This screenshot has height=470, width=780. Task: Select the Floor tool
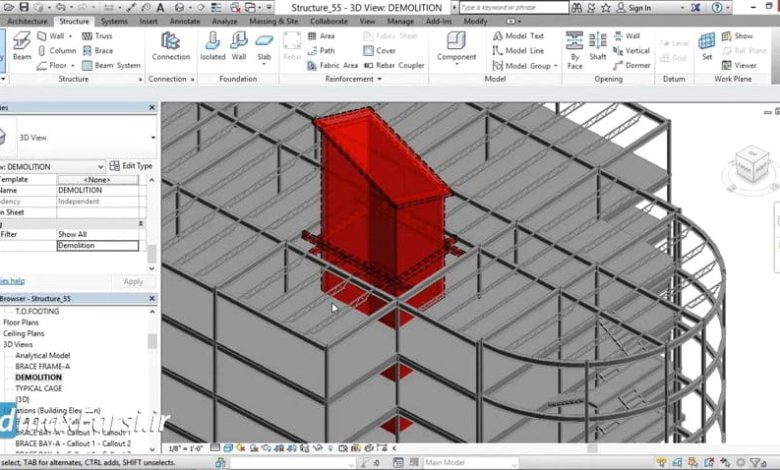[x=52, y=65]
